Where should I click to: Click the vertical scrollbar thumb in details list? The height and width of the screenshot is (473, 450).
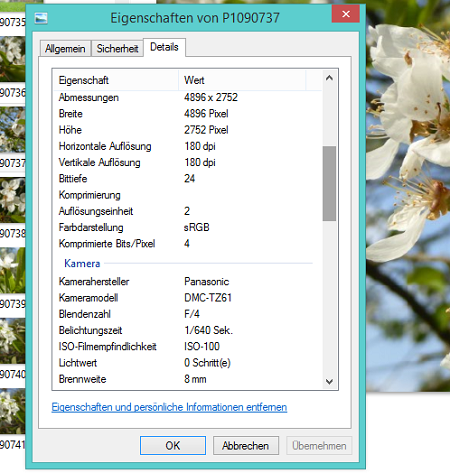pos(329,183)
